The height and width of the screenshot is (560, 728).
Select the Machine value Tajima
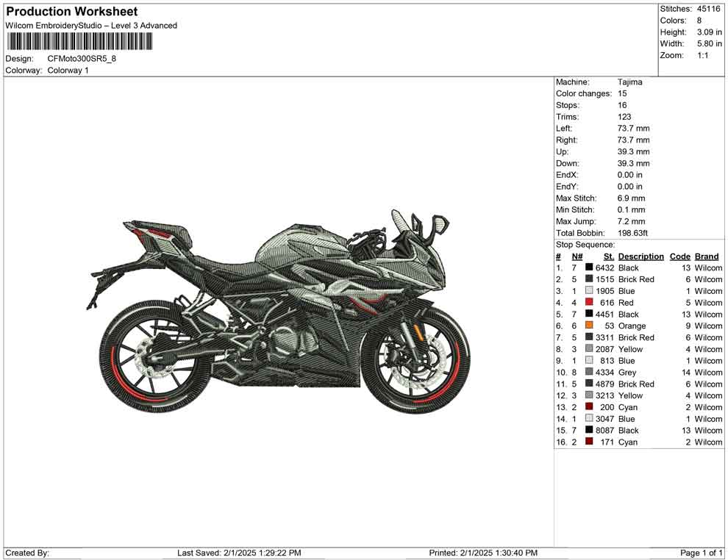click(629, 82)
